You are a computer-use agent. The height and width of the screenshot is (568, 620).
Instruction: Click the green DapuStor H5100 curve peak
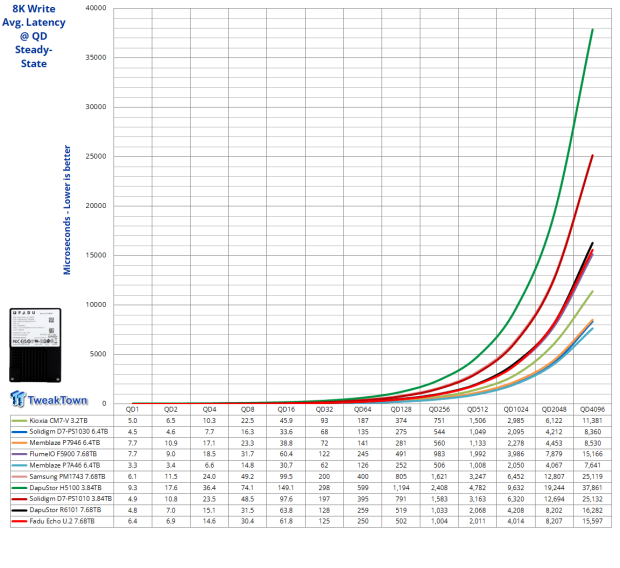(x=592, y=29)
